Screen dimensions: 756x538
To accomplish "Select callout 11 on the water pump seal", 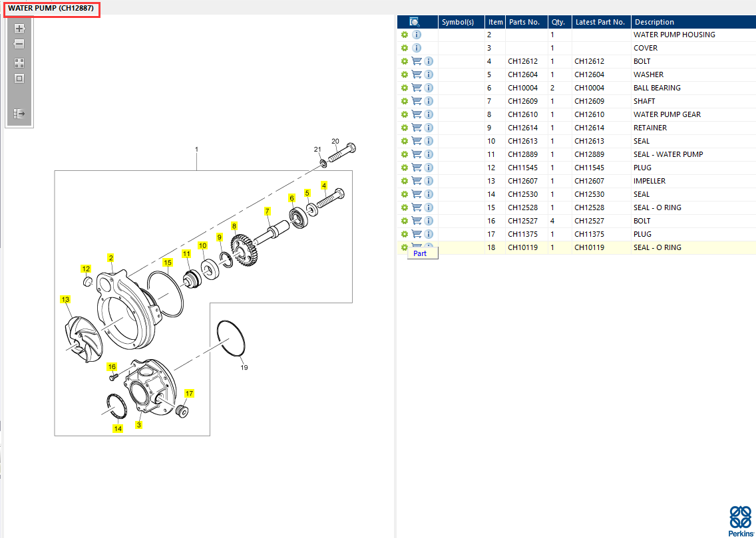I will coord(186,254).
